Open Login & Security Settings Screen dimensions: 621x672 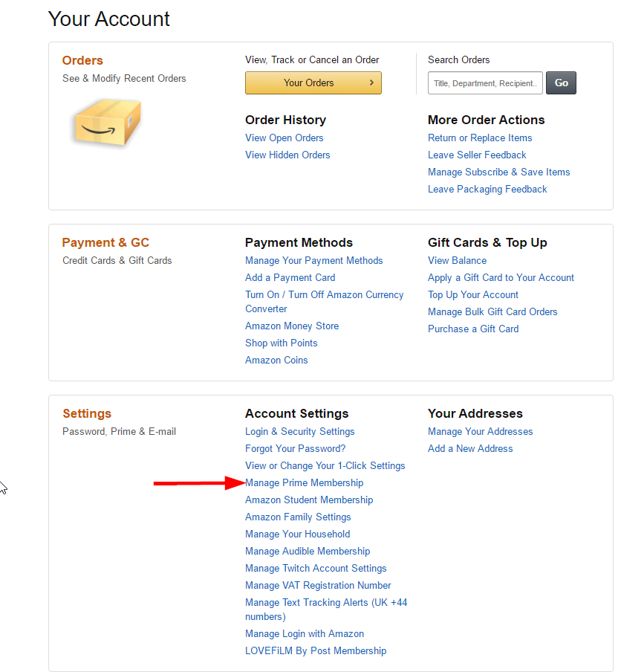pos(299,431)
